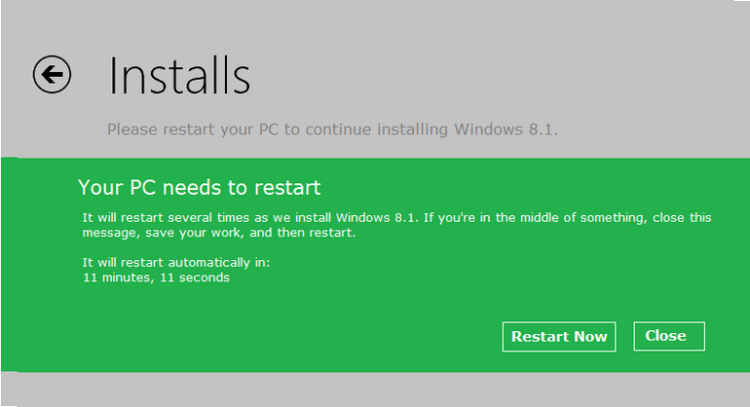This screenshot has width=750, height=407.
Task: Click the '11 minutes' part of the countdown
Action: click(118, 278)
